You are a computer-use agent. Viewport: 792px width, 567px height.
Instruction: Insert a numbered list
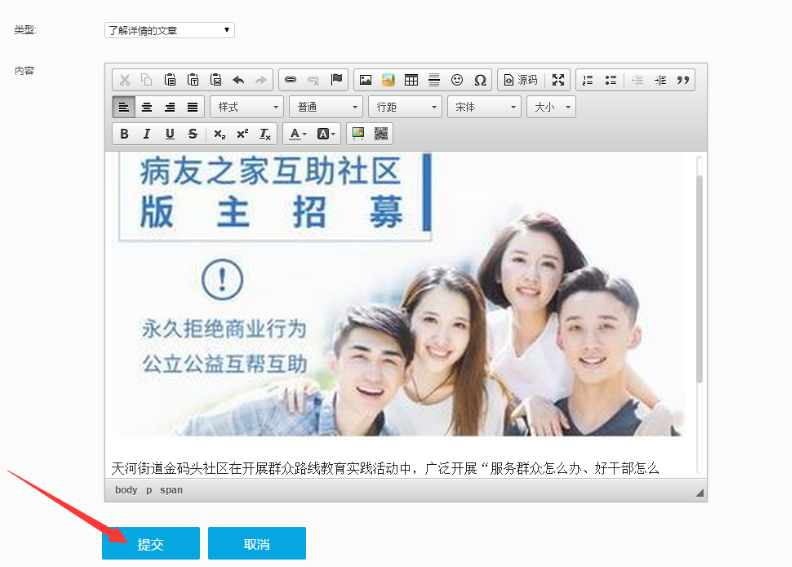click(x=587, y=80)
